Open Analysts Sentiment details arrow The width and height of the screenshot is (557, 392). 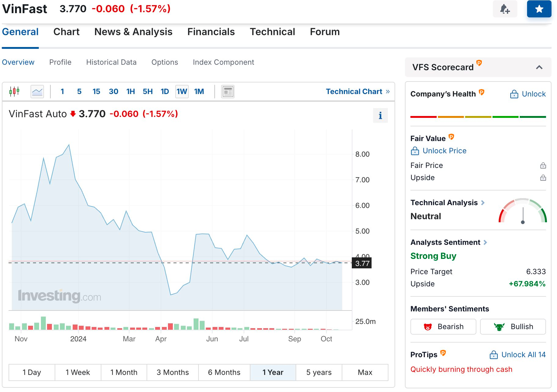[x=485, y=242]
